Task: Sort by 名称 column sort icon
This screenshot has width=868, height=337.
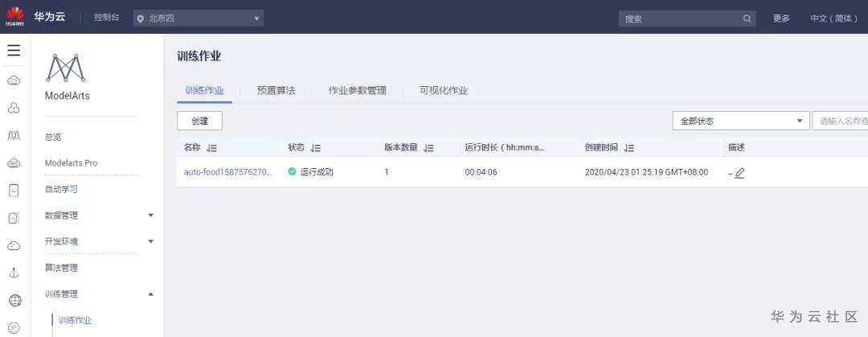Action: pyautogui.click(x=211, y=148)
